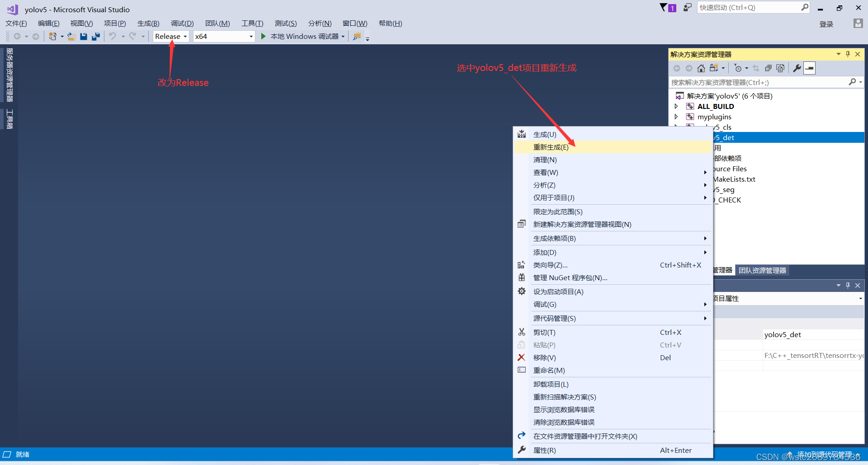Select 移除(V) in the context menu
Viewport: 868px width, 465px height.
pos(613,357)
